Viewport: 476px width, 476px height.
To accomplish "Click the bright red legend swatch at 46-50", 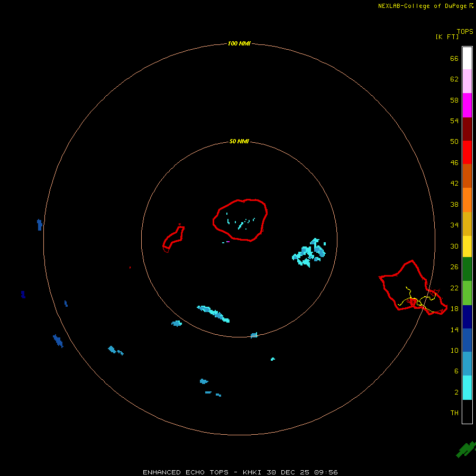I will pyautogui.click(x=467, y=152).
